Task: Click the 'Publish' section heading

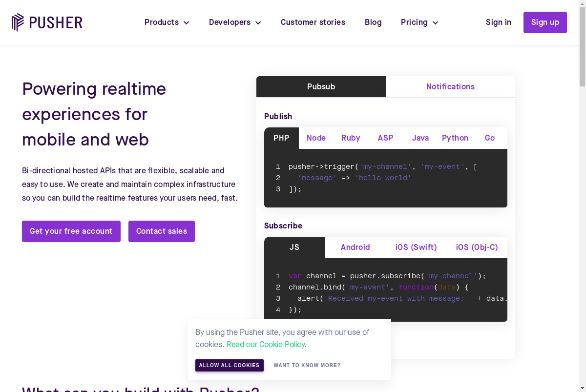Action: 278,117
